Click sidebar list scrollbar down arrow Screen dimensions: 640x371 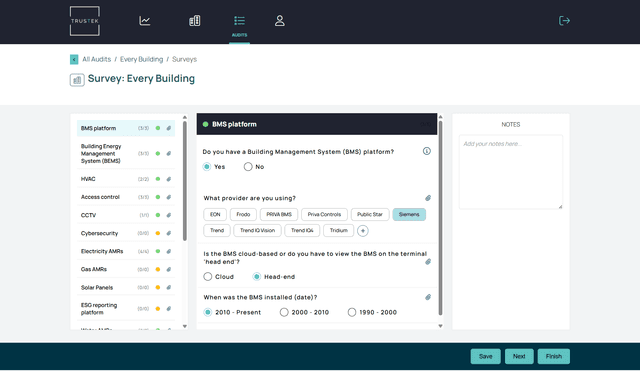184,326
